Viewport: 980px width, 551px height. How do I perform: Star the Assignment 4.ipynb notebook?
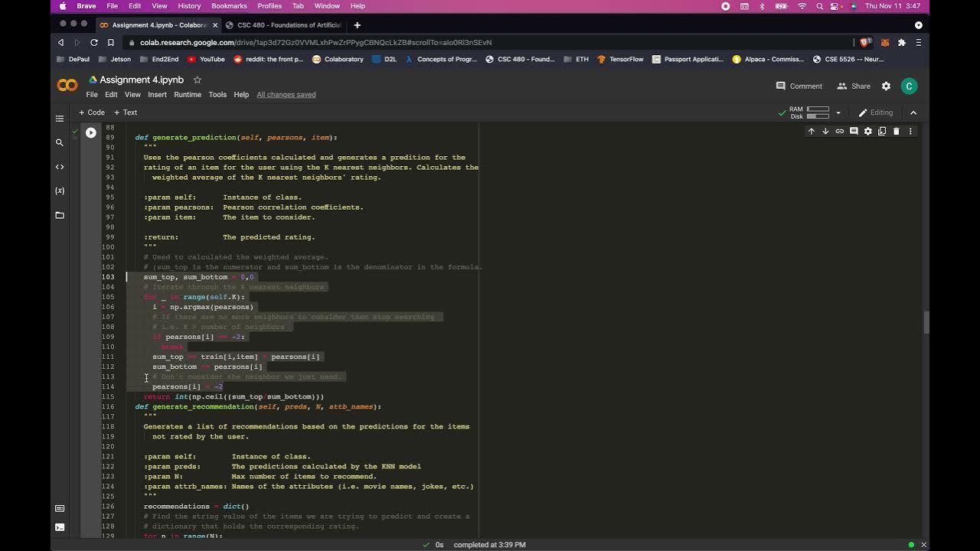(197, 80)
